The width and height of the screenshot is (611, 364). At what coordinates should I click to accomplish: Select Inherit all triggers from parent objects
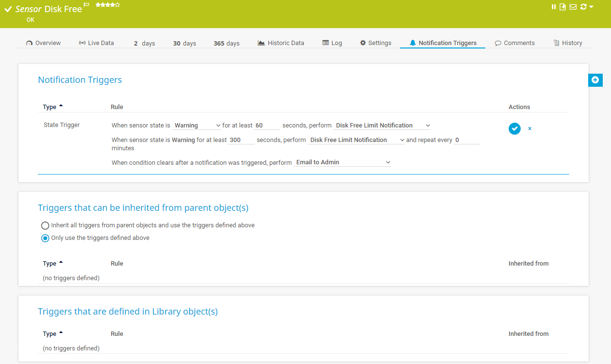45,225
